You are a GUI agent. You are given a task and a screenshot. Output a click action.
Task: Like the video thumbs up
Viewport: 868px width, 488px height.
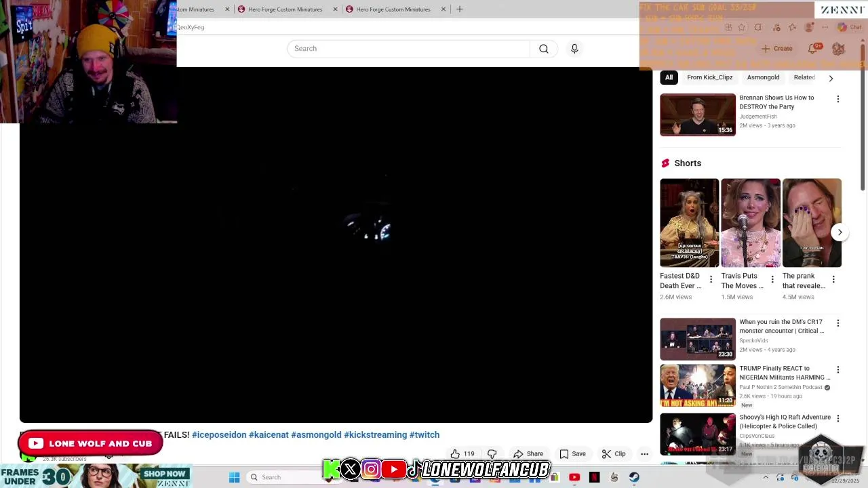(x=462, y=454)
